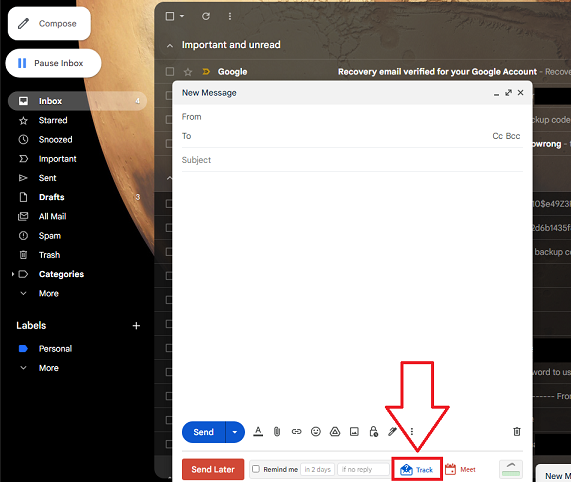Open the Recovery email verified message

click(437, 72)
